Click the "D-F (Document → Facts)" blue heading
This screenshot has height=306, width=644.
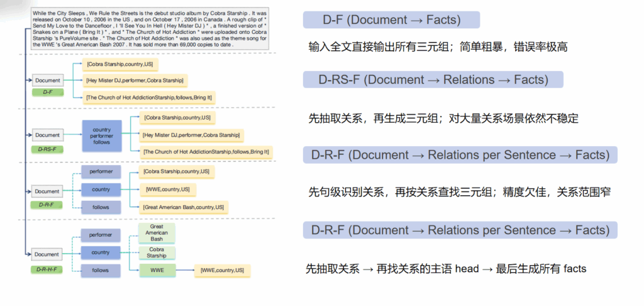coord(391,20)
